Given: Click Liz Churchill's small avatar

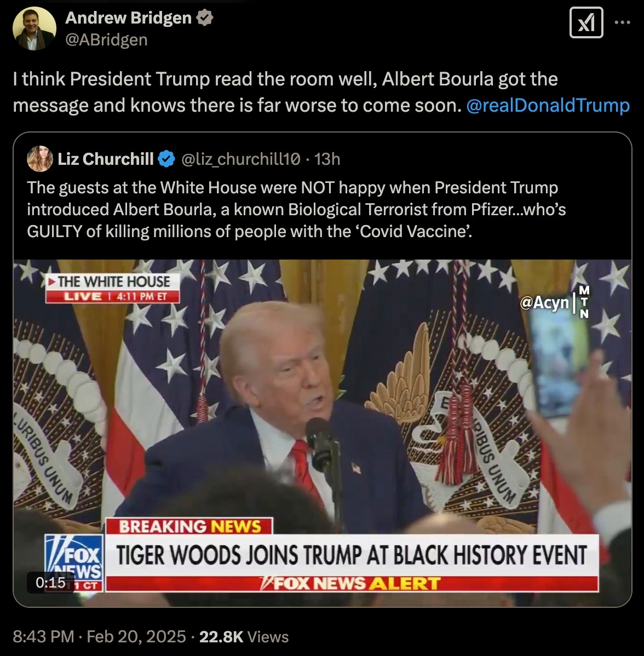Looking at the screenshot, I should (40, 159).
